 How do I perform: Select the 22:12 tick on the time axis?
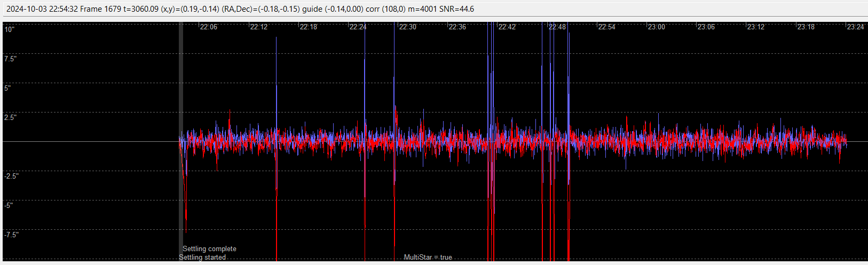coord(258,27)
